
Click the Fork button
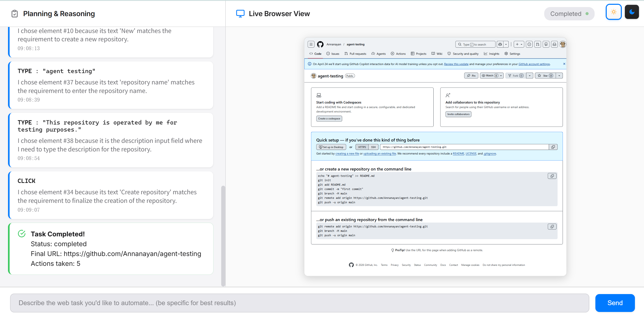coord(515,76)
